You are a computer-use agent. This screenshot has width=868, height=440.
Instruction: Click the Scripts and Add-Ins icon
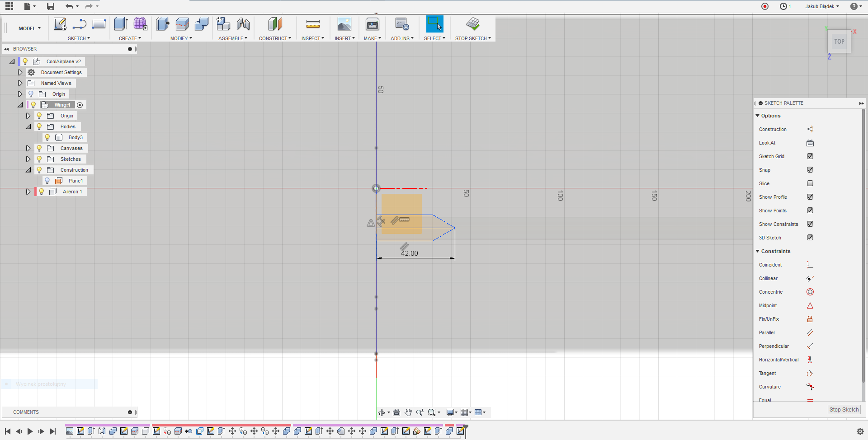(402, 24)
